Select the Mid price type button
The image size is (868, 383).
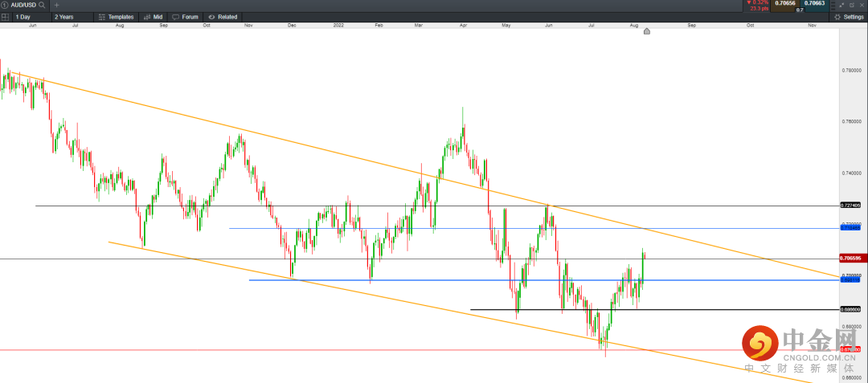click(x=153, y=17)
